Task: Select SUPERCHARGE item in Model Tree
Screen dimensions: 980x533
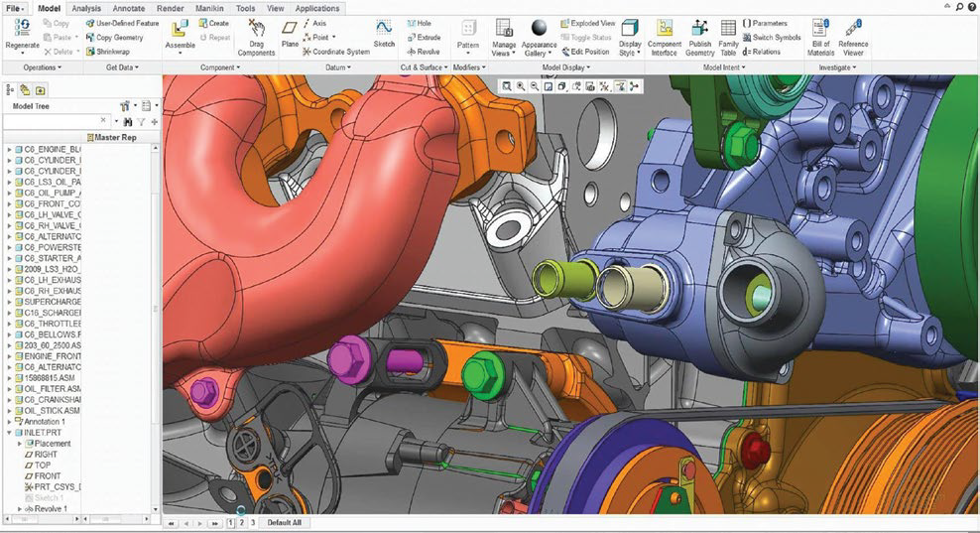Action: [49, 302]
